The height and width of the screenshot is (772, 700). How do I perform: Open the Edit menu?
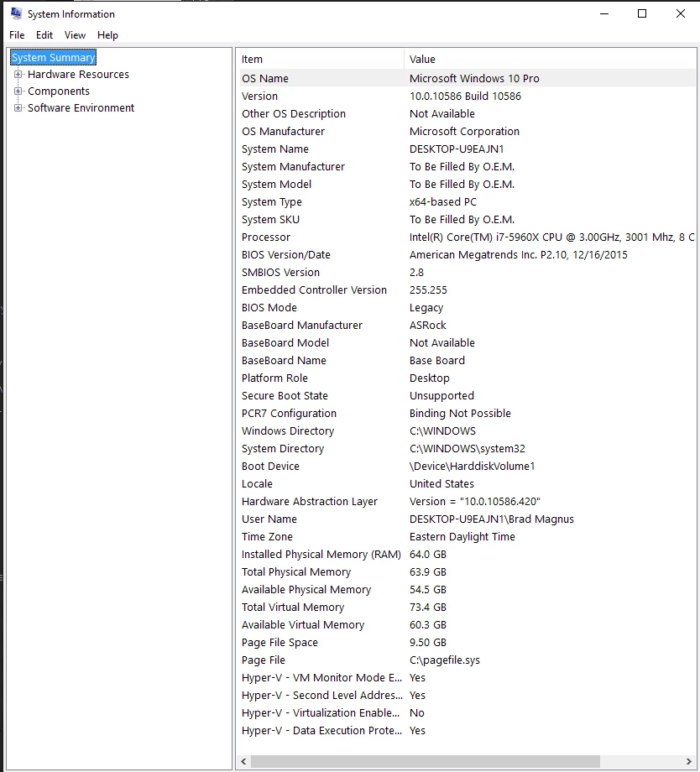(44, 35)
